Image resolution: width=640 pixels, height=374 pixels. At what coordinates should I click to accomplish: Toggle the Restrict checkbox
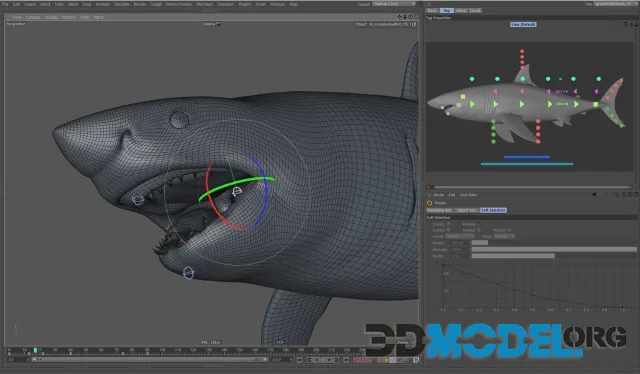(509, 230)
